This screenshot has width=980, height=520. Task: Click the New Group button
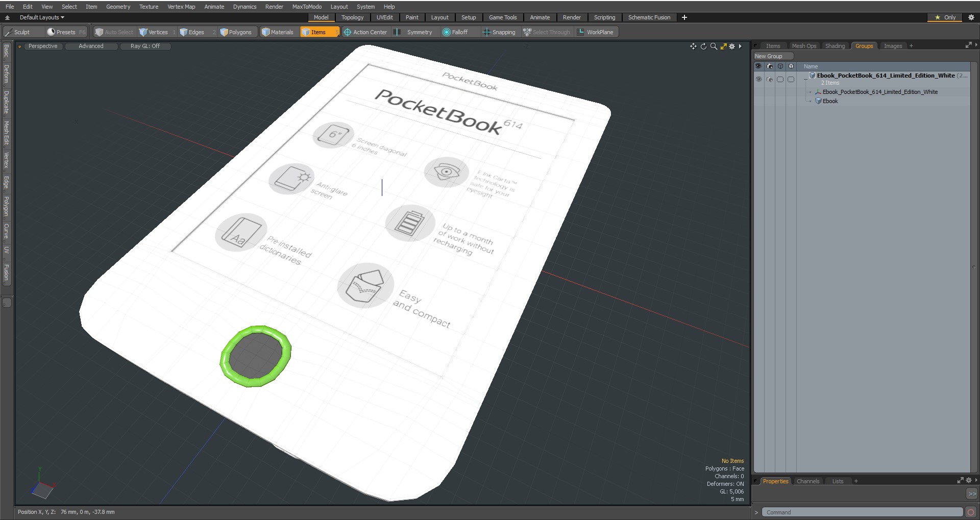[773, 56]
